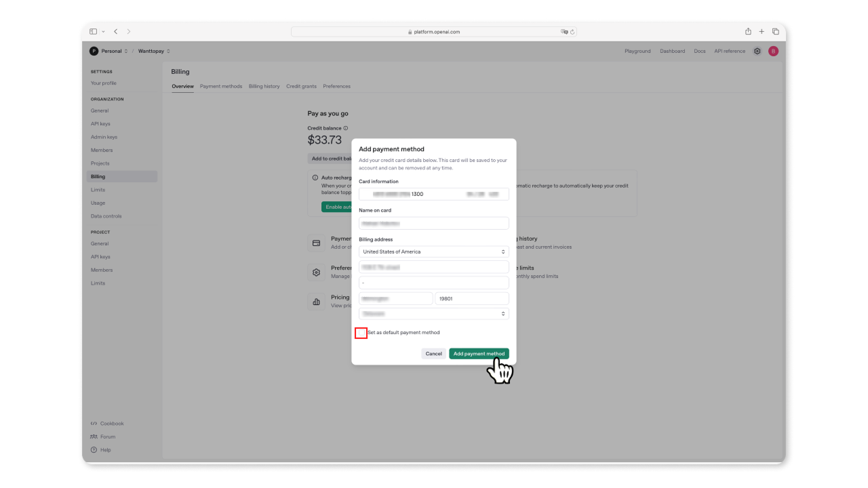Switch to the Billing history tab

[x=264, y=86]
